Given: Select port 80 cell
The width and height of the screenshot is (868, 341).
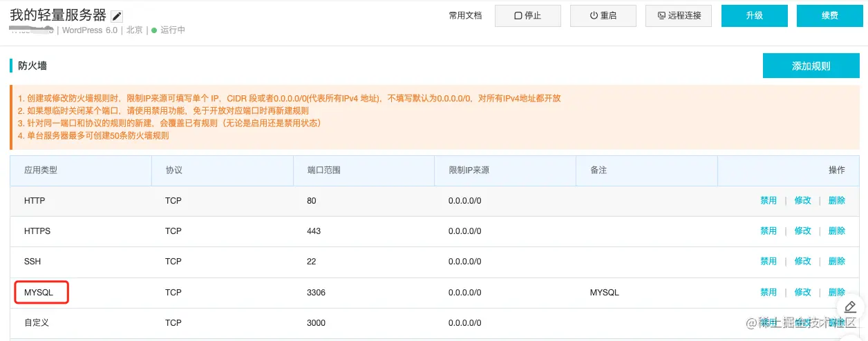Looking at the screenshot, I should point(312,201).
